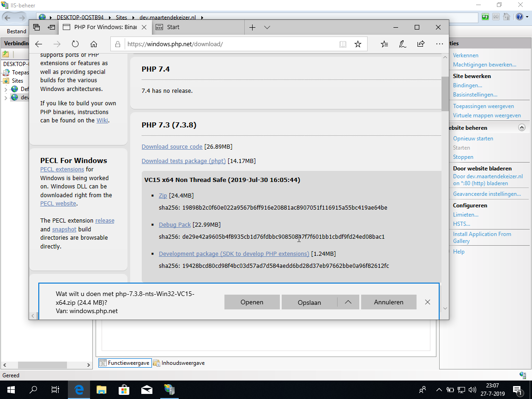
Task: Open PECL release directory link
Action: pos(105,221)
